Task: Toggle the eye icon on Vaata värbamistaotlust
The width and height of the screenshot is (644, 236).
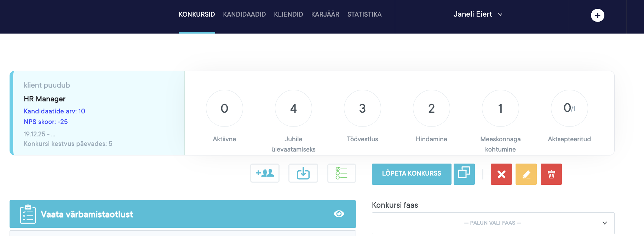Action: click(x=339, y=214)
